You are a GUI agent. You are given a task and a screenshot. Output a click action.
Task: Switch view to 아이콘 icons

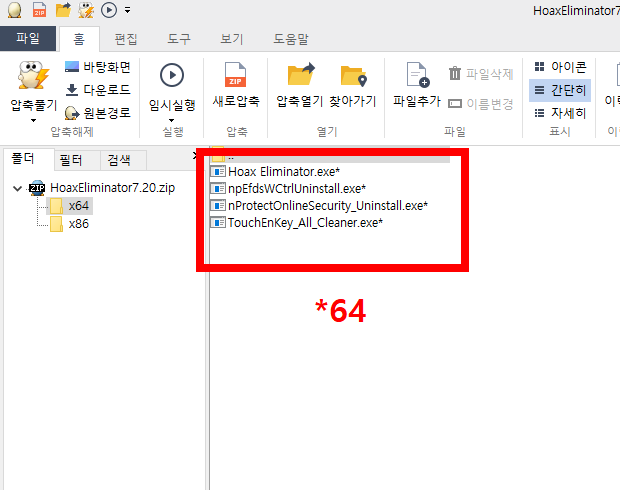click(x=560, y=67)
